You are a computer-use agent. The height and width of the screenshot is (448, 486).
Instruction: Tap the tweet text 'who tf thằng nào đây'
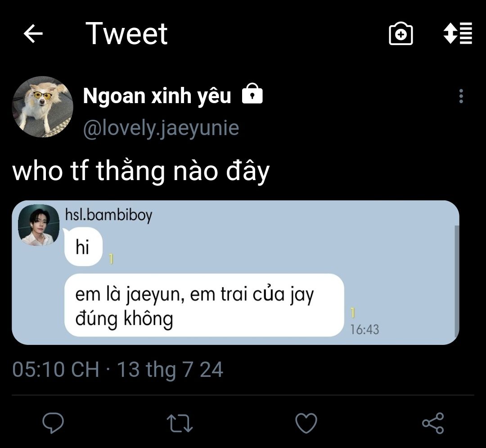click(141, 171)
